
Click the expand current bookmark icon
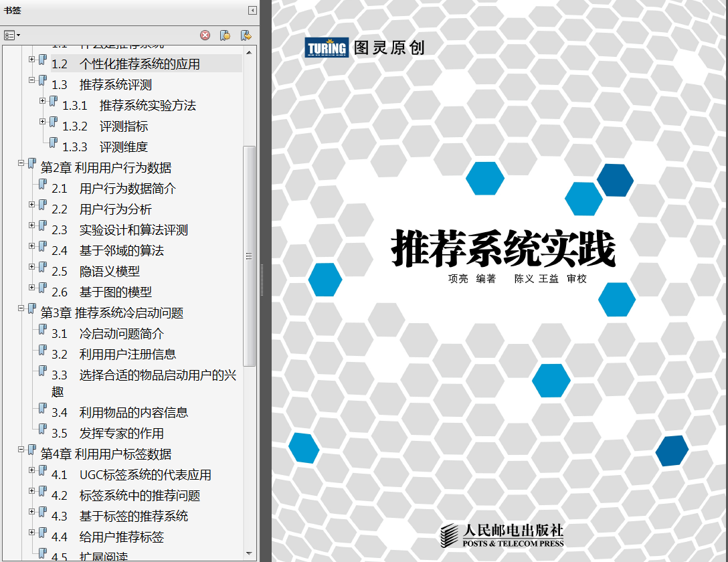tap(246, 35)
